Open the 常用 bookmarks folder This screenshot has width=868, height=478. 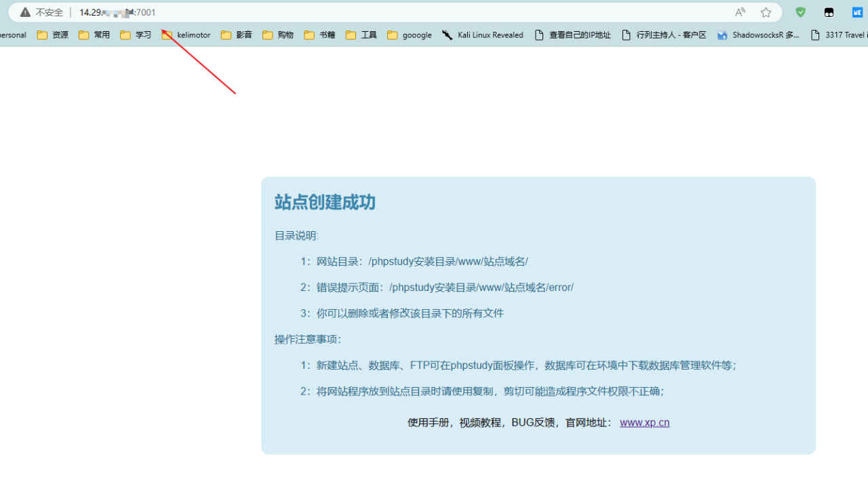(94, 35)
